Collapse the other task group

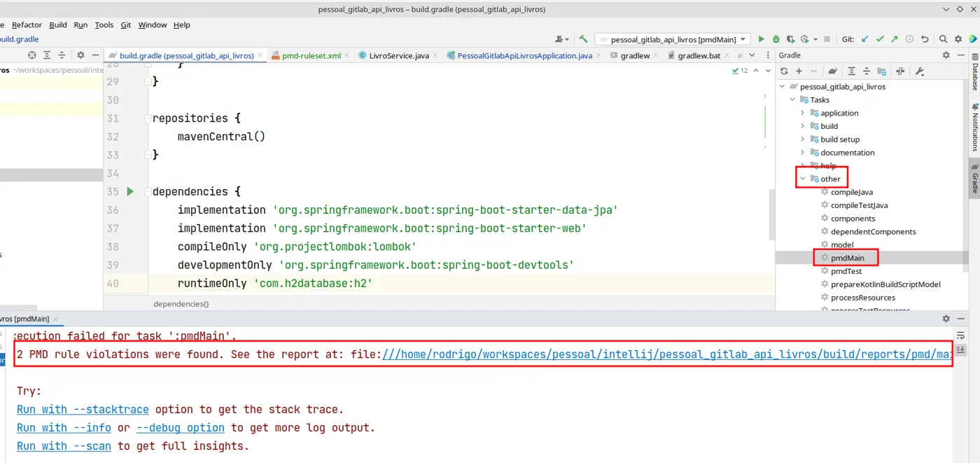coord(802,179)
